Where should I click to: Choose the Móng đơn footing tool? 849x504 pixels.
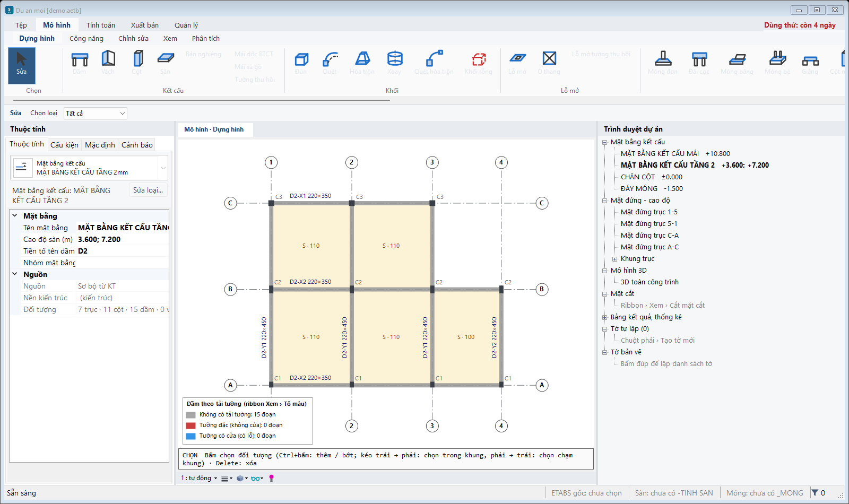click(663, 63)
